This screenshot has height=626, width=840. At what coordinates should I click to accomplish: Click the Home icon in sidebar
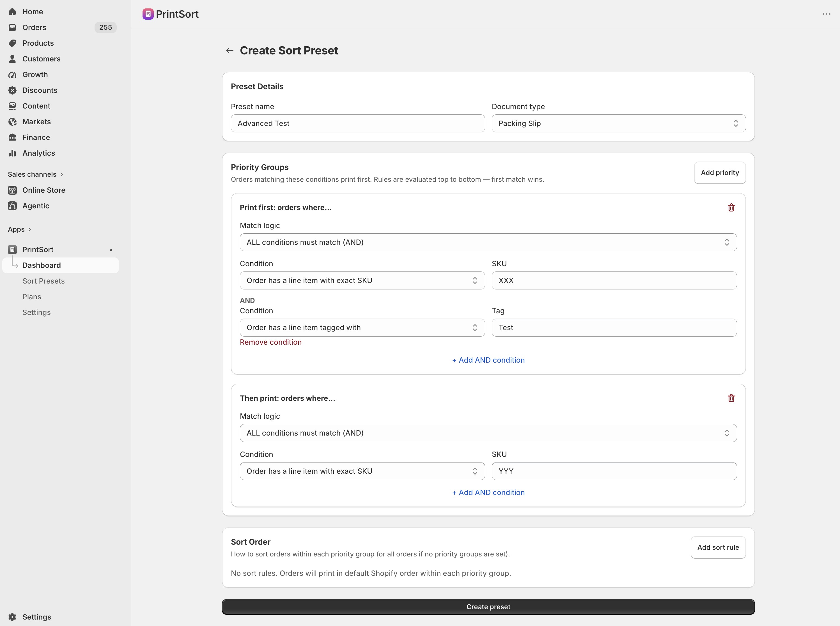point(13,12)
